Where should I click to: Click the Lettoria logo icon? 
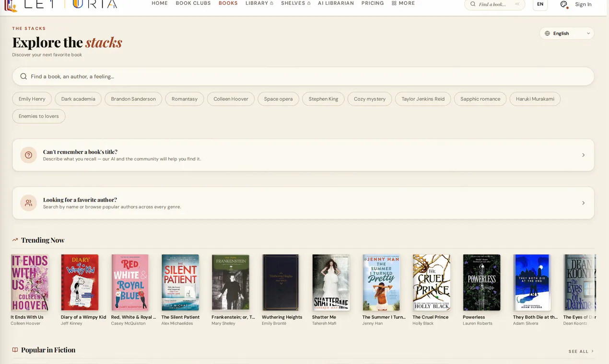11,6
